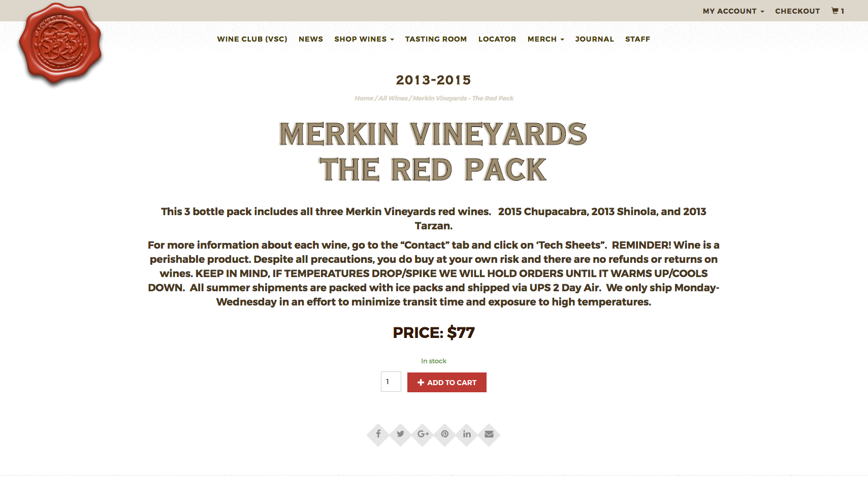The image size is (868, 477).
Task: Click the Add to Cart button
Action: pyautogui.click(x=447, y=382)
